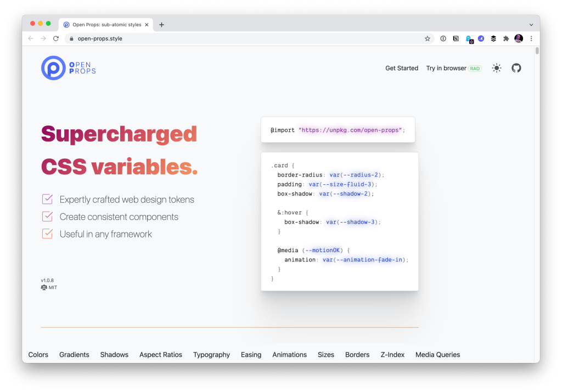Jump to the Easing section
562x392 pixels.
tap(251, 355)
